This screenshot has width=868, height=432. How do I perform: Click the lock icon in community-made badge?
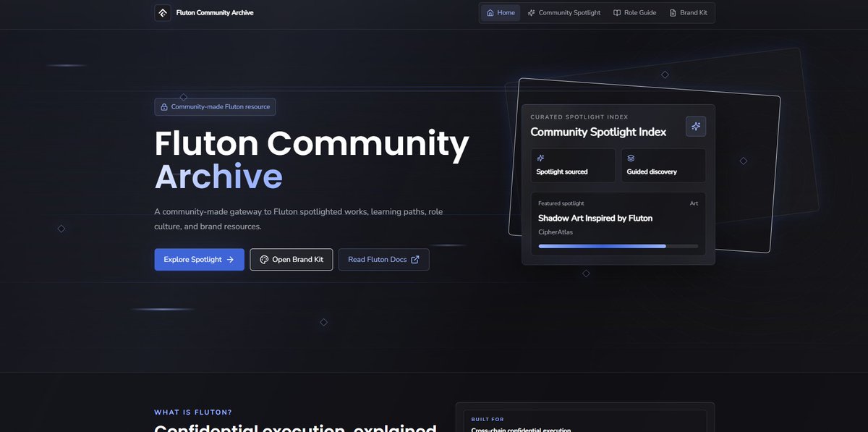tap(164, 107)
